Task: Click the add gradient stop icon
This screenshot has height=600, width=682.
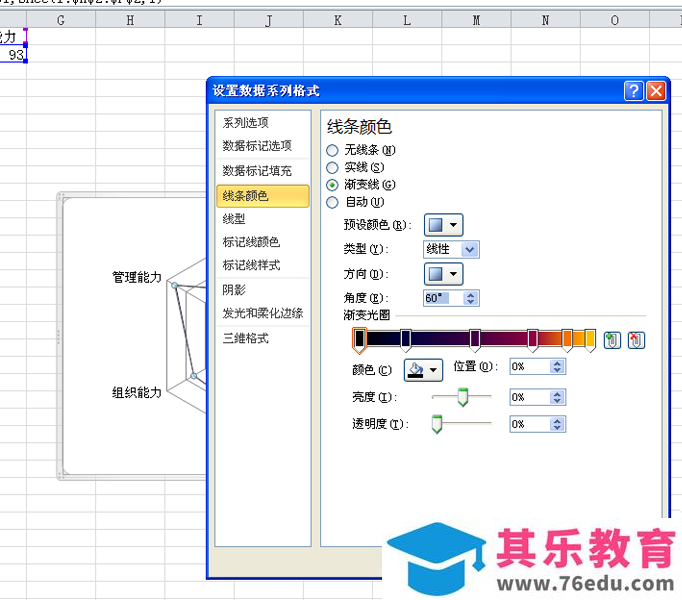Action: [x=612, y=340]
